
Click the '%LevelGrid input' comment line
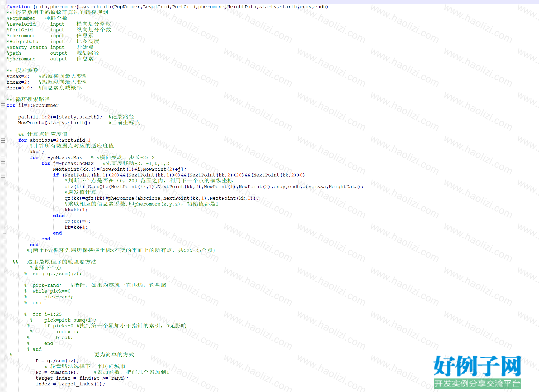tap(59, 24)
